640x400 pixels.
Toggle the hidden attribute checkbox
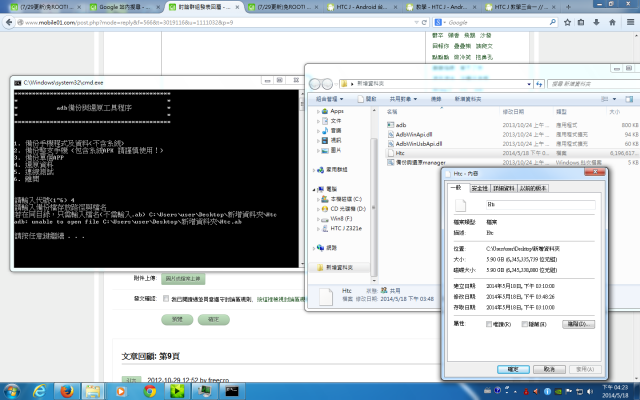524,324
